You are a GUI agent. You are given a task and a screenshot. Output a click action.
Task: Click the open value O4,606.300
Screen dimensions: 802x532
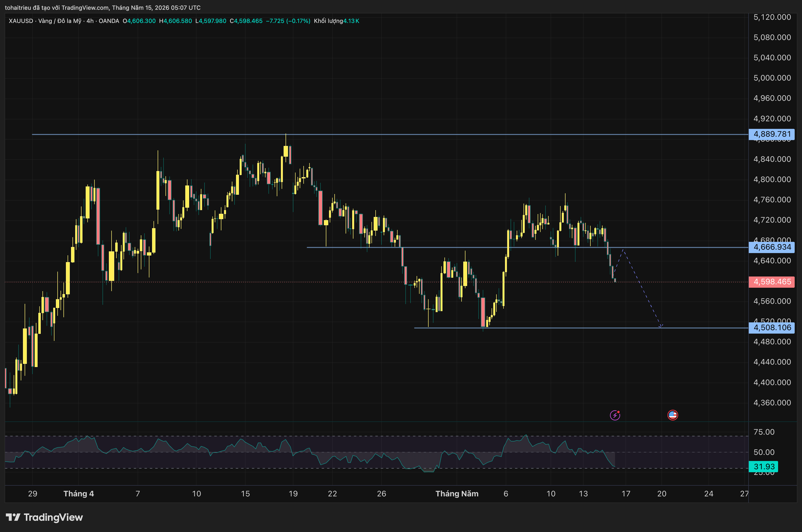(139, 21)
